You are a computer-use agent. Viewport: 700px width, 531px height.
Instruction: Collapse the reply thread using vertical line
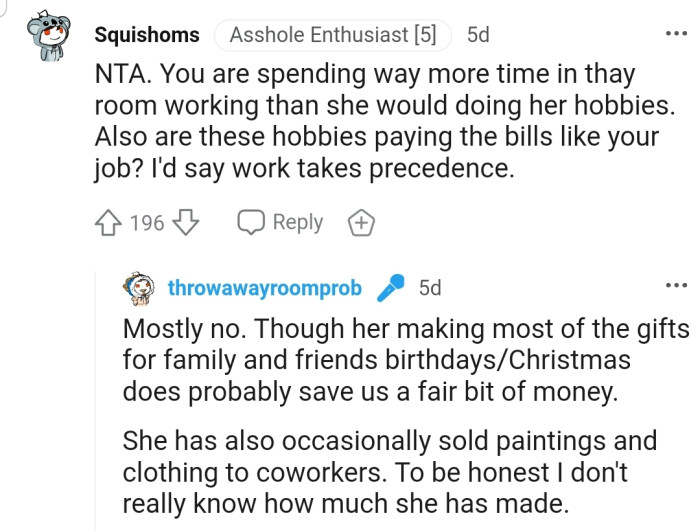(100, 400)
